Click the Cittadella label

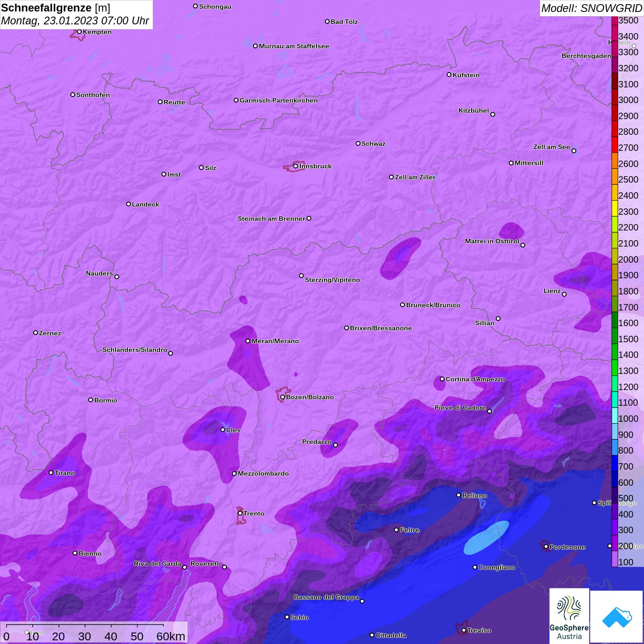point(391,635)
